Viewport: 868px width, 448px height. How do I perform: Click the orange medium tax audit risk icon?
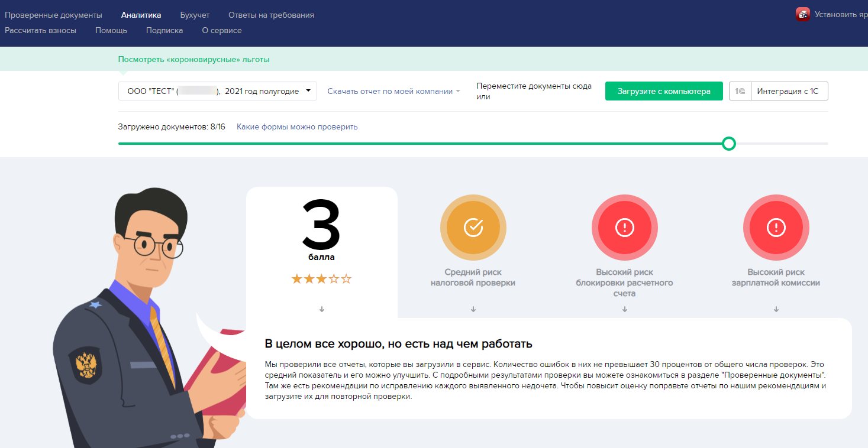[473, 228]
